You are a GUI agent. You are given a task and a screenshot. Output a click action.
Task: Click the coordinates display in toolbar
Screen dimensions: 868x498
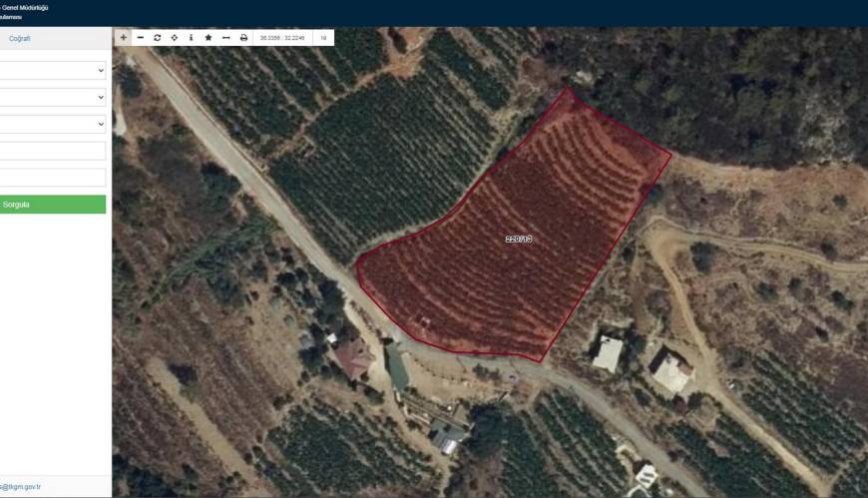click(x=282, y=38)
